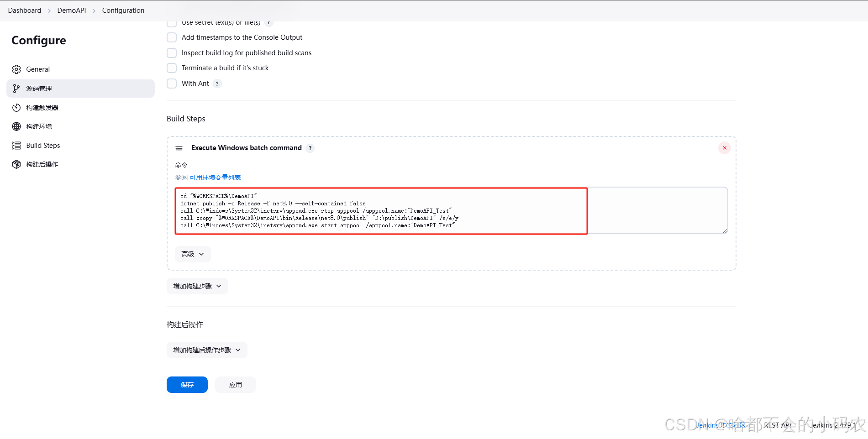Open the 增加构建后操作步骤 dropdown
This screenshot has height=439, width=868.
[206, 350]
